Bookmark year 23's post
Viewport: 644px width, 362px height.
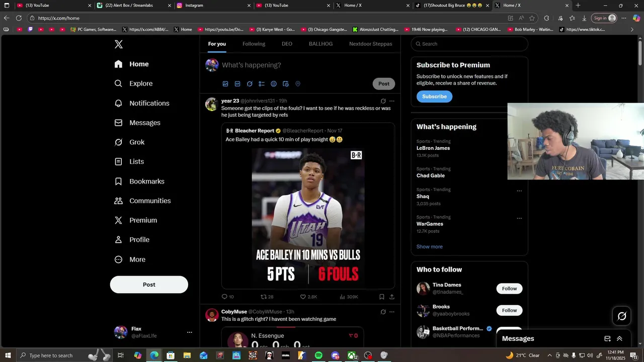tap(382, 297)
